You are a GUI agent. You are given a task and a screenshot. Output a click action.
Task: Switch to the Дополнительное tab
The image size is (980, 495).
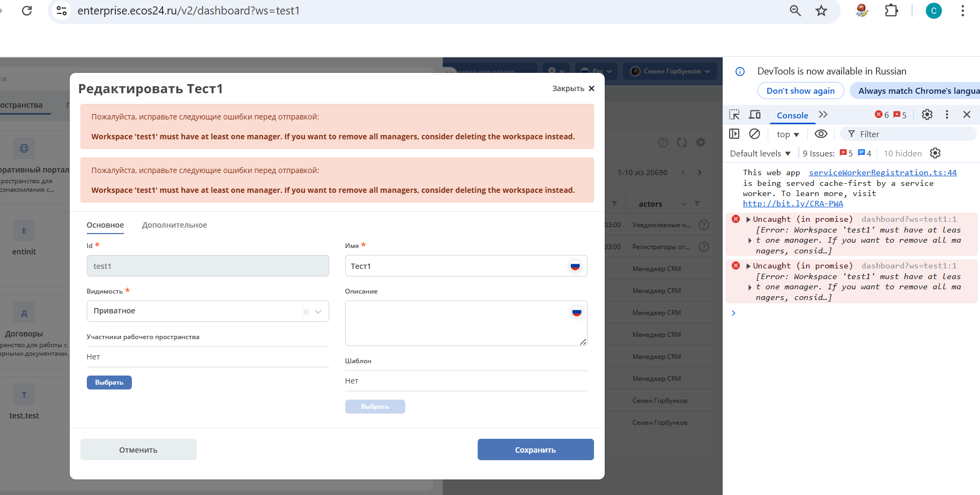click(x=174, y=225)
